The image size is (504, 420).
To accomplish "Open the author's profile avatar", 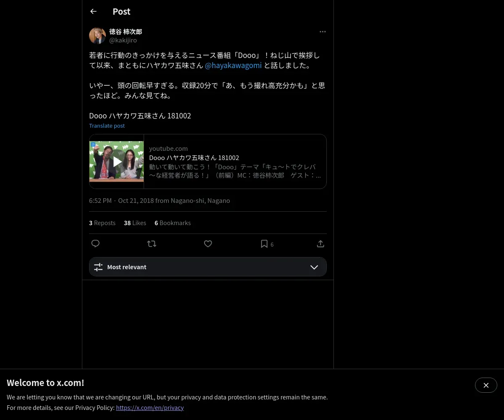I will pos(97,36).
